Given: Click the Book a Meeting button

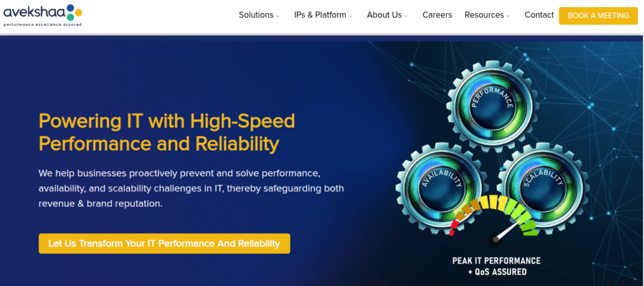Looking at the screenshot, I should point(598,16).
